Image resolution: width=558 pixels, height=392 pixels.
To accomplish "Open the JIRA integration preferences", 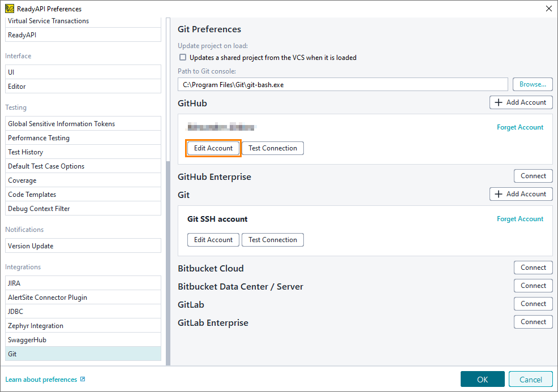I will pyautogui.click(x=83, y=283).
